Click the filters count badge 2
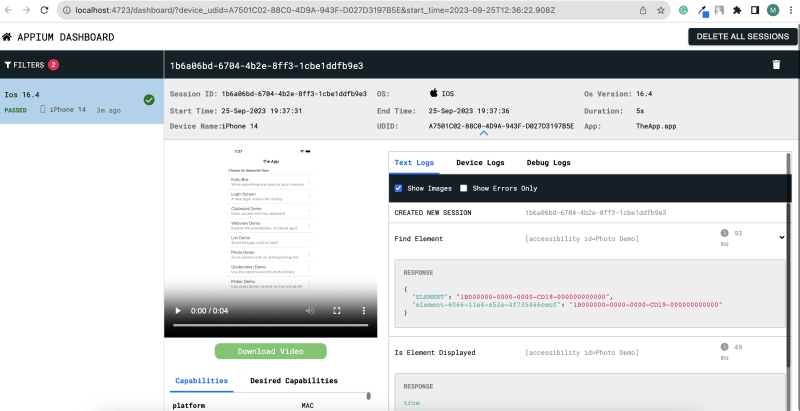The width and height of the screenshot is (800, 411). coord(54,65)
